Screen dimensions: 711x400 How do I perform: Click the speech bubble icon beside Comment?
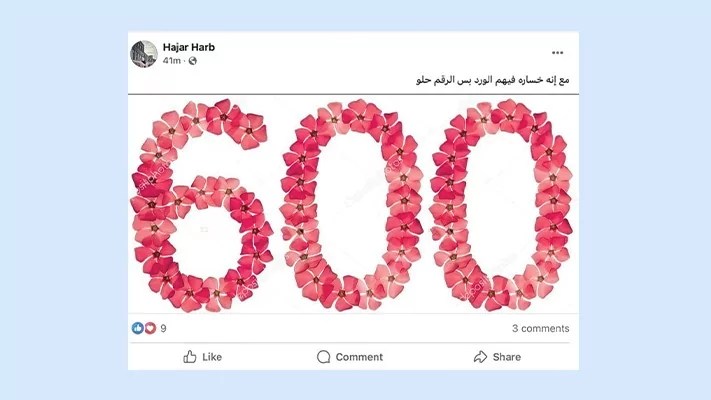323,357
